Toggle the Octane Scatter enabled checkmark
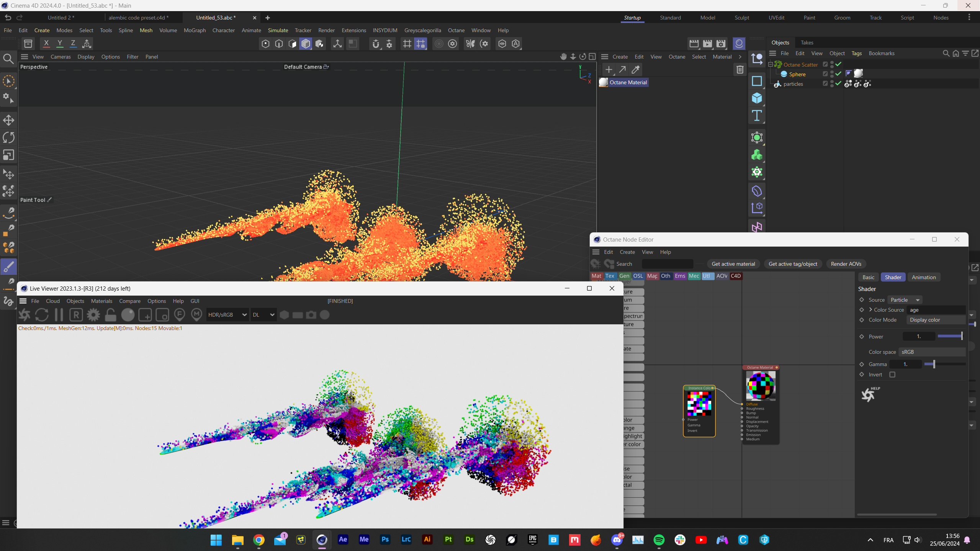Image resolution: width=980 pixels, height=551 pixels. click(x=838, y=64)
